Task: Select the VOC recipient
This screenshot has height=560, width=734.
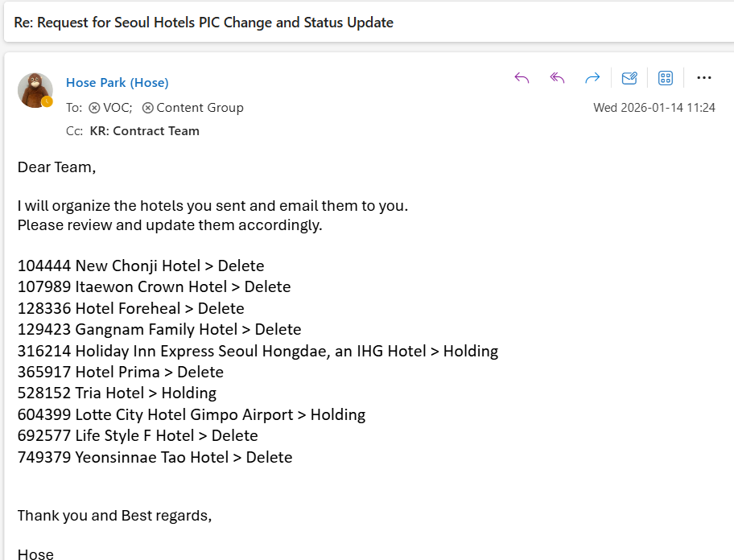Action: coord(117,108)
